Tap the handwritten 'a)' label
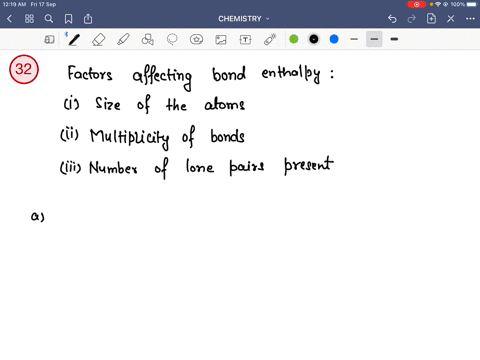 37,216
